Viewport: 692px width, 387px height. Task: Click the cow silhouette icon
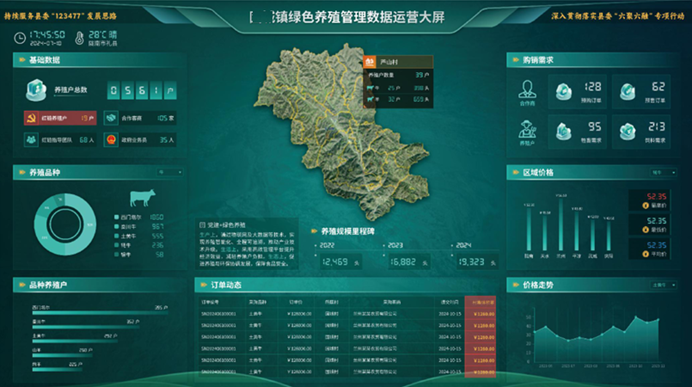click(x=142, y=198)
